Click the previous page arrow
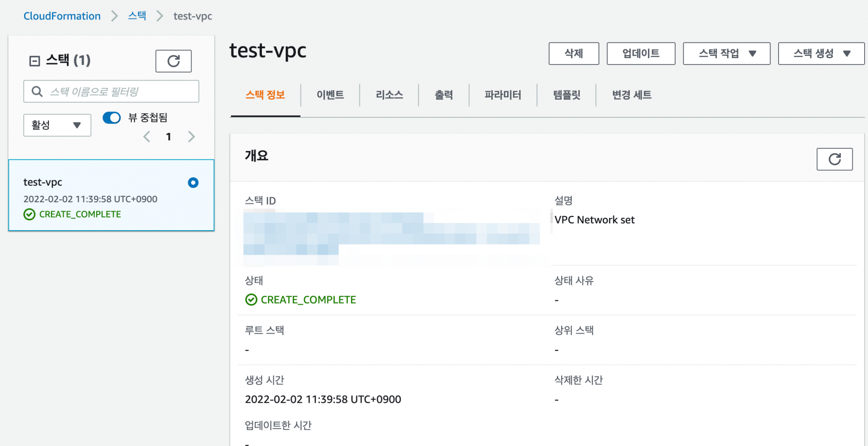The width and height of the screenshot is (868, 446). (x=146, y=137)
